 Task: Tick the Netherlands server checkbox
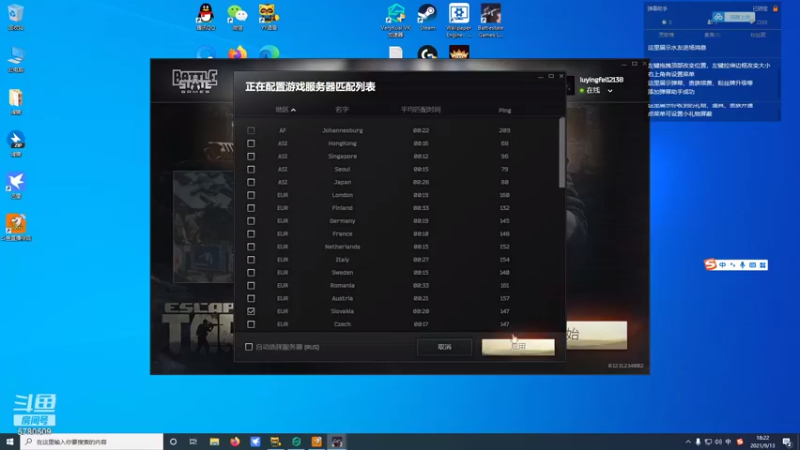[x=251, y=247]
